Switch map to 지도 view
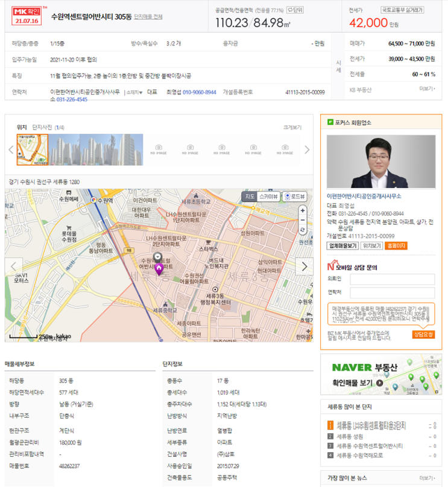448x487 pixels. tap(250, 196)
